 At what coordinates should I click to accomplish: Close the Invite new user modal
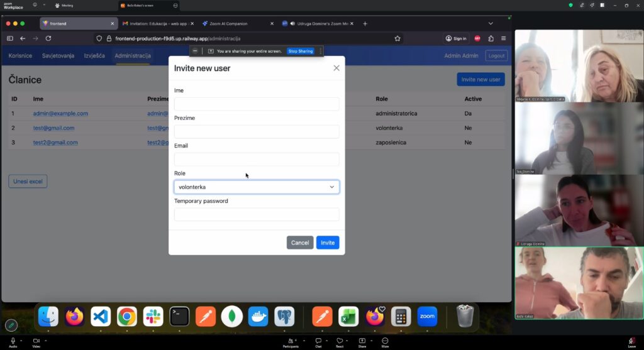[x=336, y=68]
